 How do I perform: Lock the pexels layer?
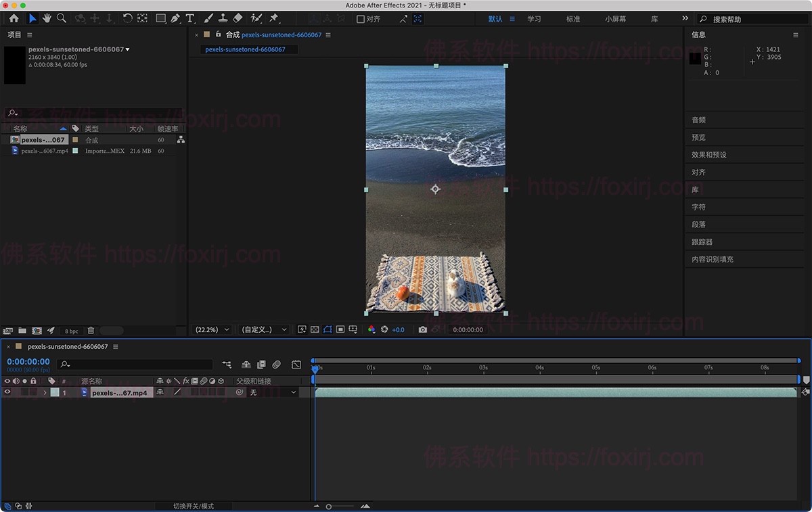click(x=33, y=392)
